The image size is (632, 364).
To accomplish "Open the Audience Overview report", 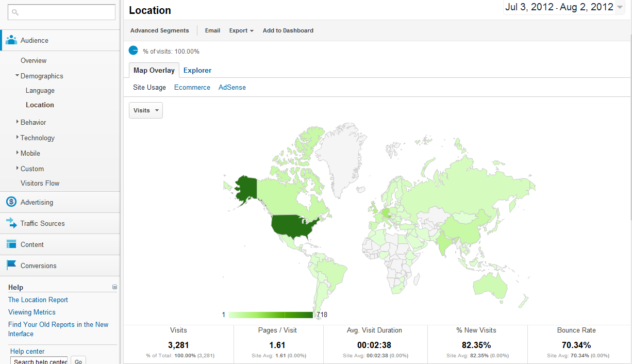I will point(34,61).
